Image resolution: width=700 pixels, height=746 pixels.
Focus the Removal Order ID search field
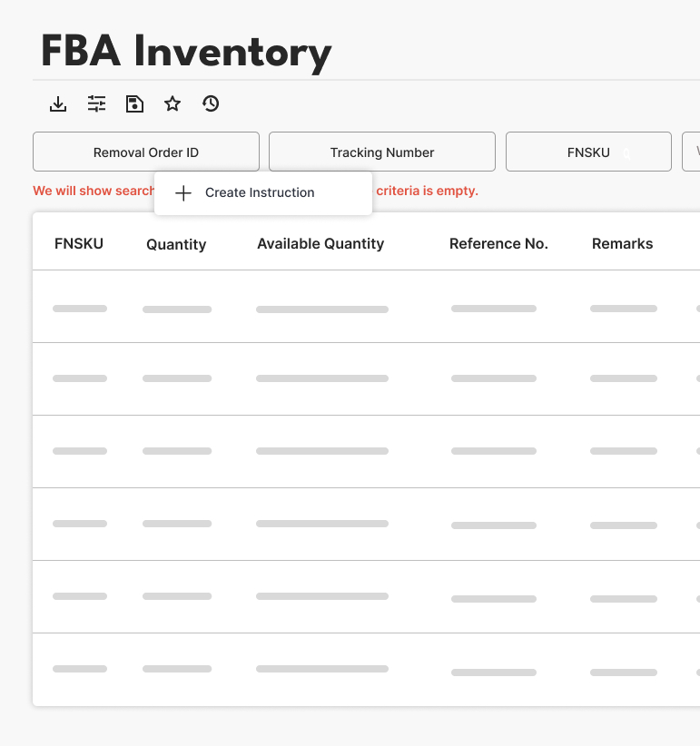click(x=146, y=152)
